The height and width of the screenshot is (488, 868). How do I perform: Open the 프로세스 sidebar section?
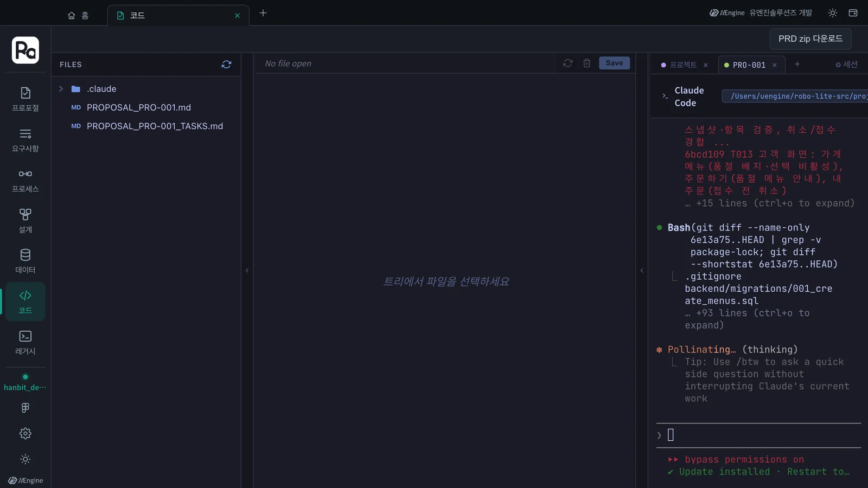point(25,181)
